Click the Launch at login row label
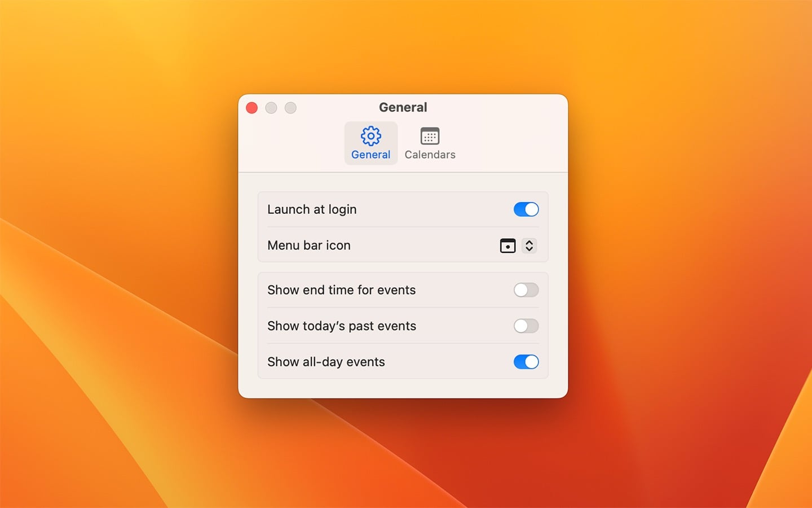 pyautogui.click(x=312, y=209)
